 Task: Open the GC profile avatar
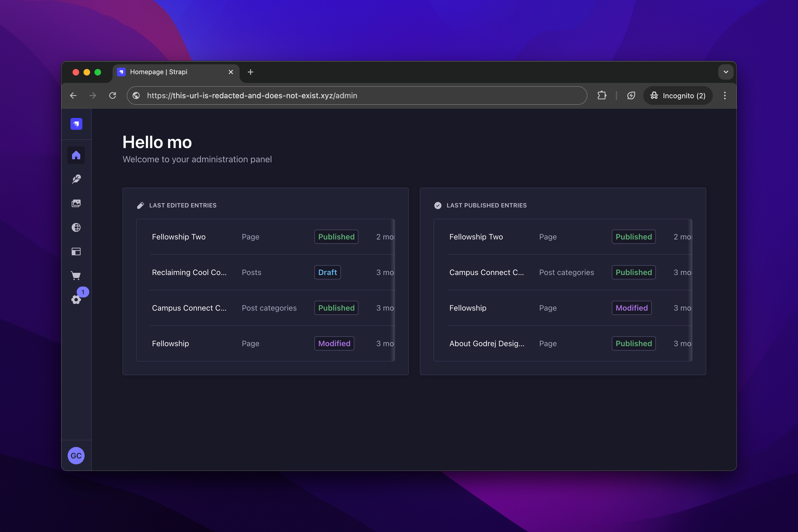pyautogui.click(x=76, y=456)
